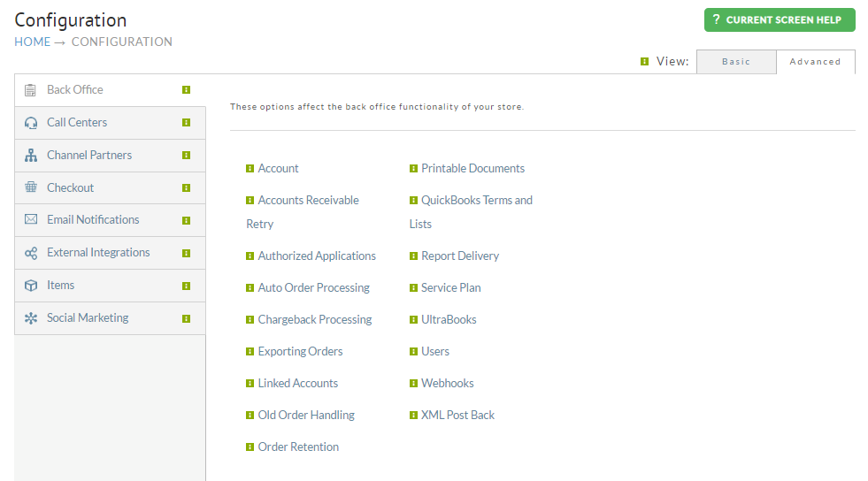This screenshot has width=868, height=481.
Task: Click the Items box icon
Action: click(31, 286)
